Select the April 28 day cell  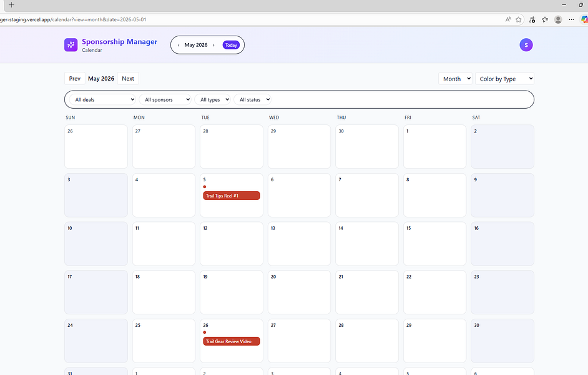(x=232, y=146)
